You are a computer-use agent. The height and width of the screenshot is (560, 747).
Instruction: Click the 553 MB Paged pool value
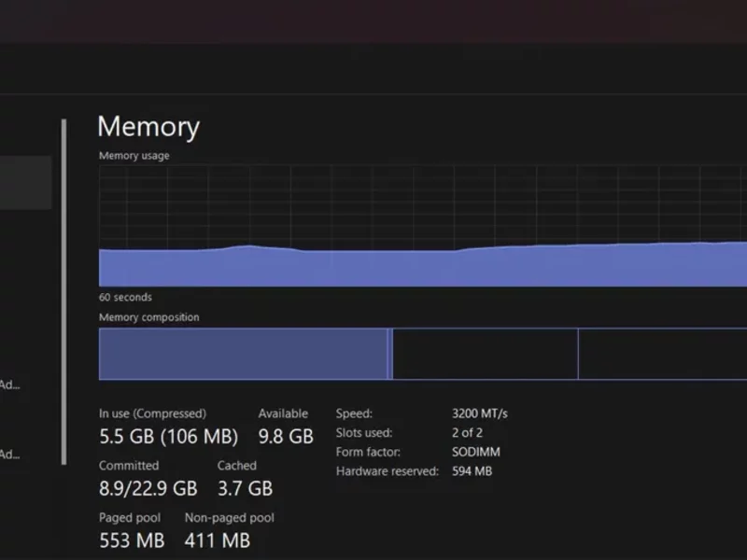pos(132,539)
